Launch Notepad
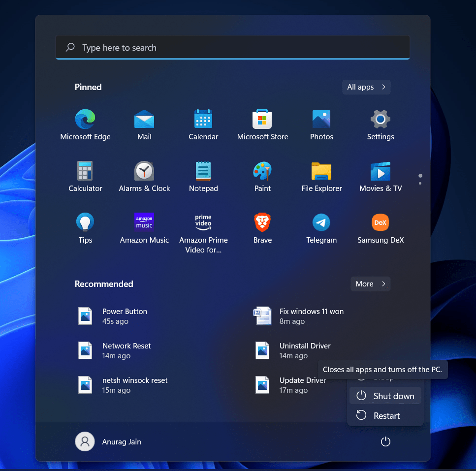This screenshot has width=476, height=471. click(203, 176)
